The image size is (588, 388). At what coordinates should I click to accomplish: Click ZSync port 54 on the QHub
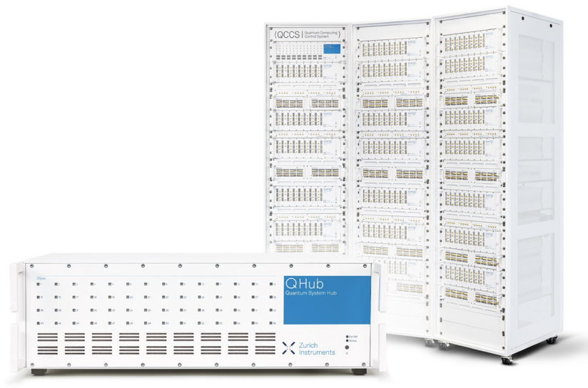click(x=235, y=323)
